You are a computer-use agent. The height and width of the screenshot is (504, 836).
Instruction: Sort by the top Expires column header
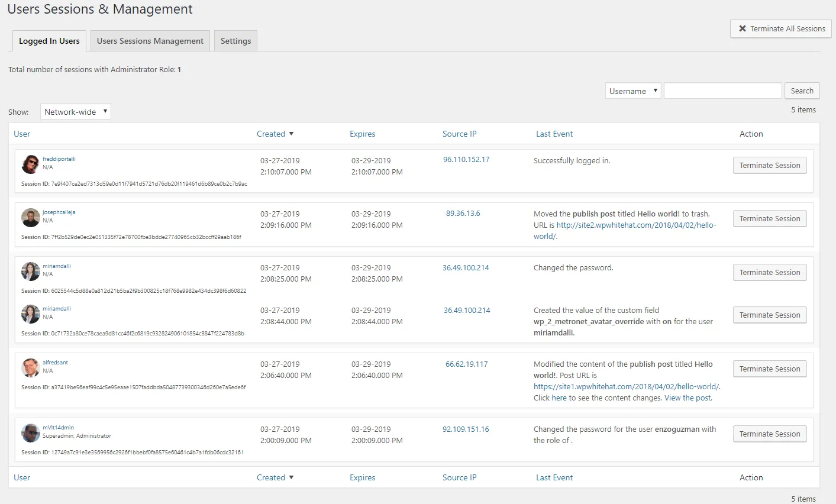362,134
